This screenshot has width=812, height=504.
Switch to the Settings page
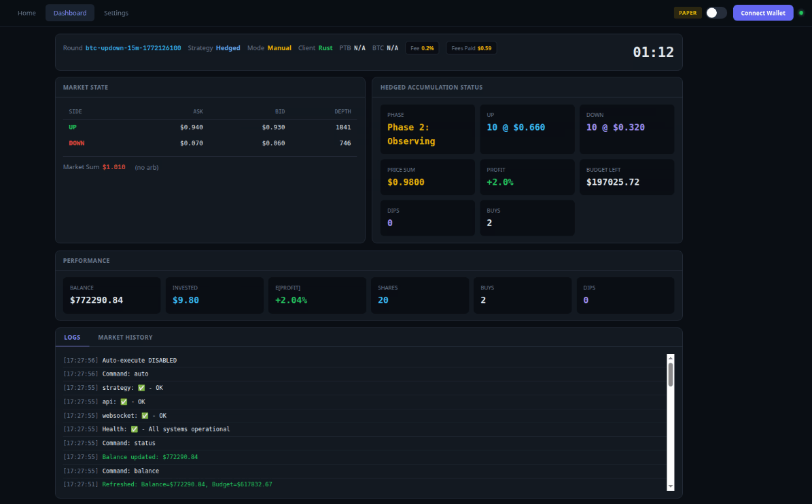click(116, 12)
